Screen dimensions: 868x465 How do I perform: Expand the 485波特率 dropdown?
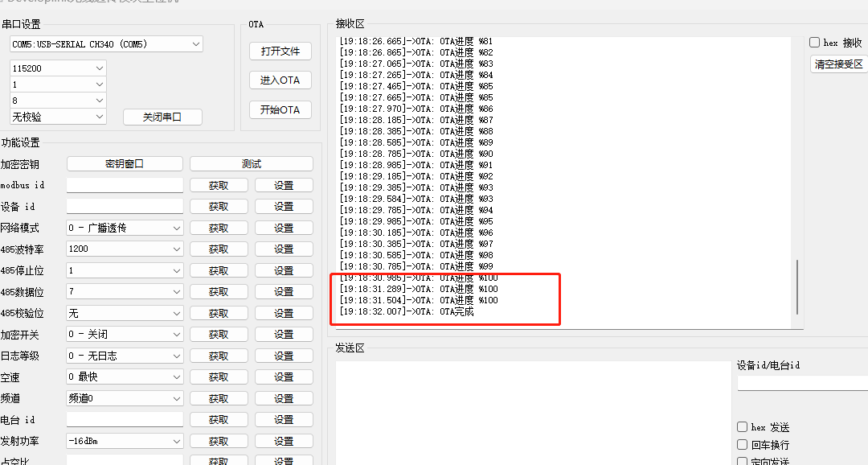click(x=125, y=249)
